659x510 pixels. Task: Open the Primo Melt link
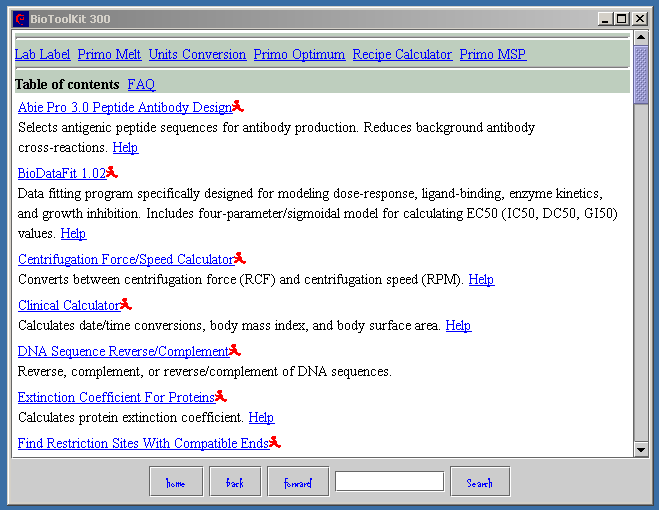click(x=109, y=54)
